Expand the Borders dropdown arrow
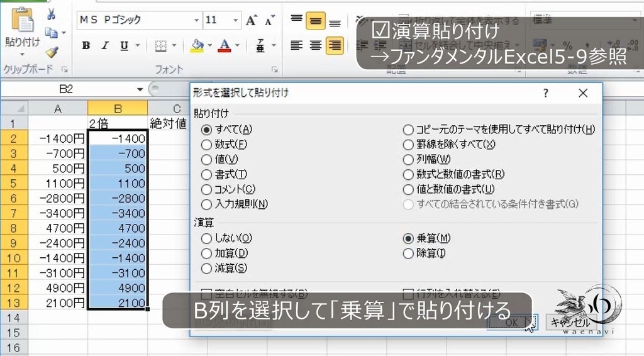 tap(175, 45)
